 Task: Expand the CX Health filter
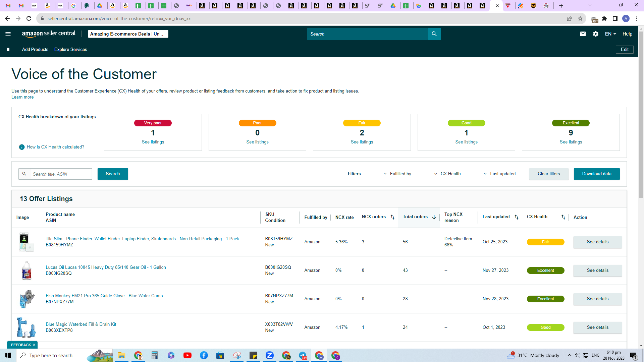click(x=447, y=174)
